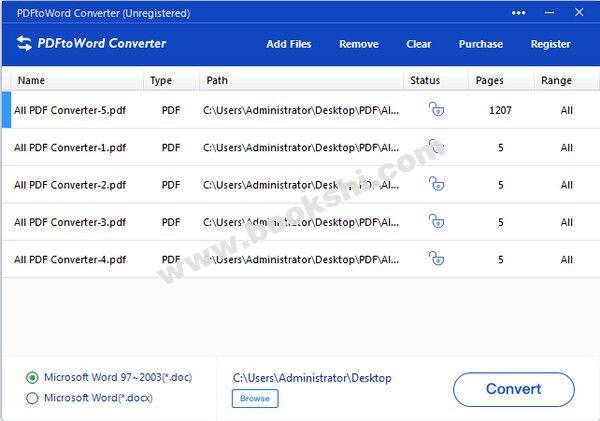Open the three-dots more options menu

click(518, 13)
